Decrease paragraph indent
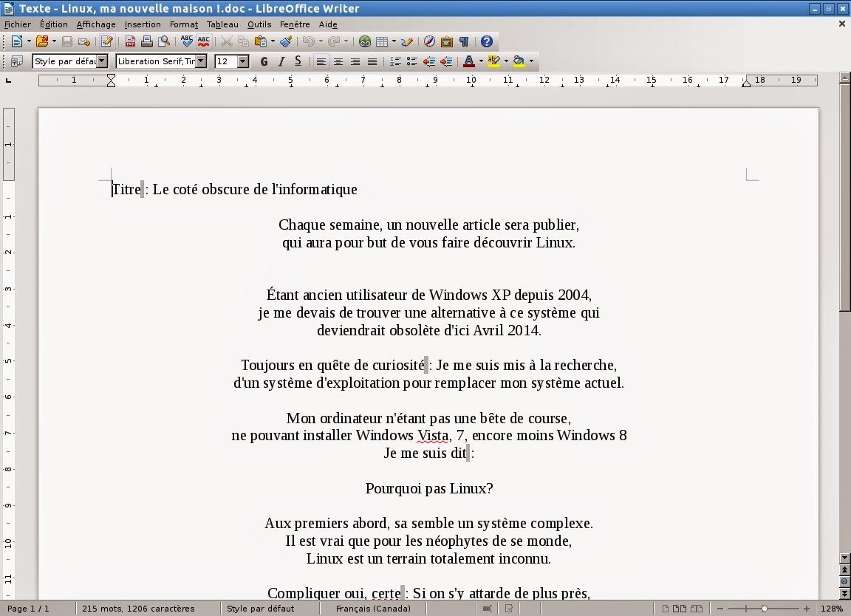851x616 pixels. coord(429,61)
